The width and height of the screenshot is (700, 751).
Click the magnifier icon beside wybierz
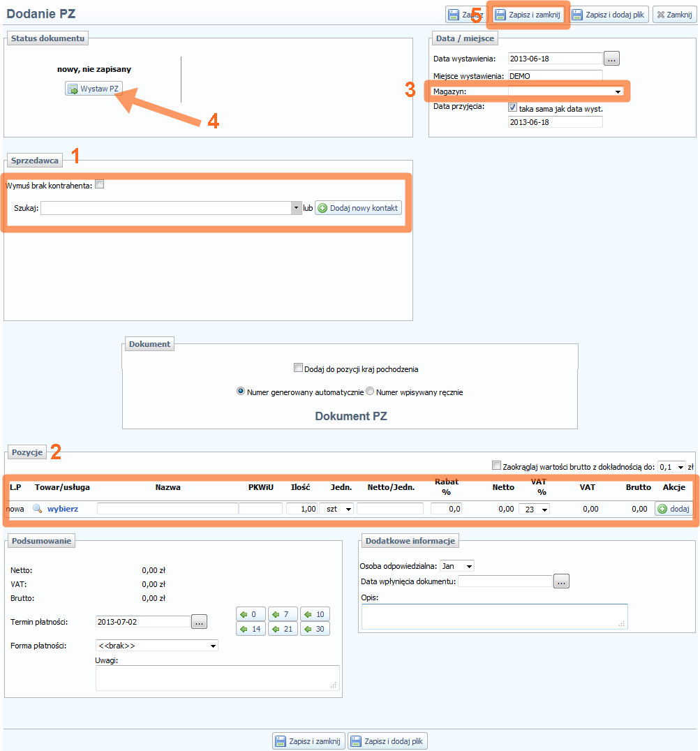38,510
